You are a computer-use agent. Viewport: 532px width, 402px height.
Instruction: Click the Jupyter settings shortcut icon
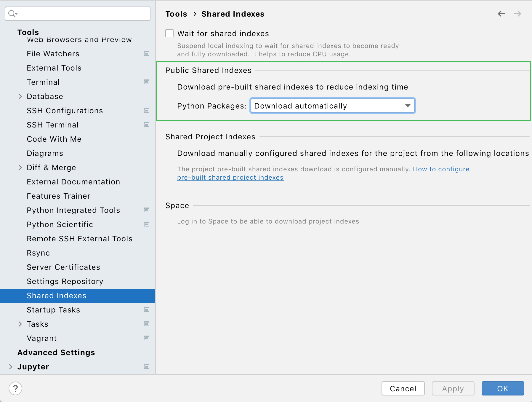tap(146, 367)
